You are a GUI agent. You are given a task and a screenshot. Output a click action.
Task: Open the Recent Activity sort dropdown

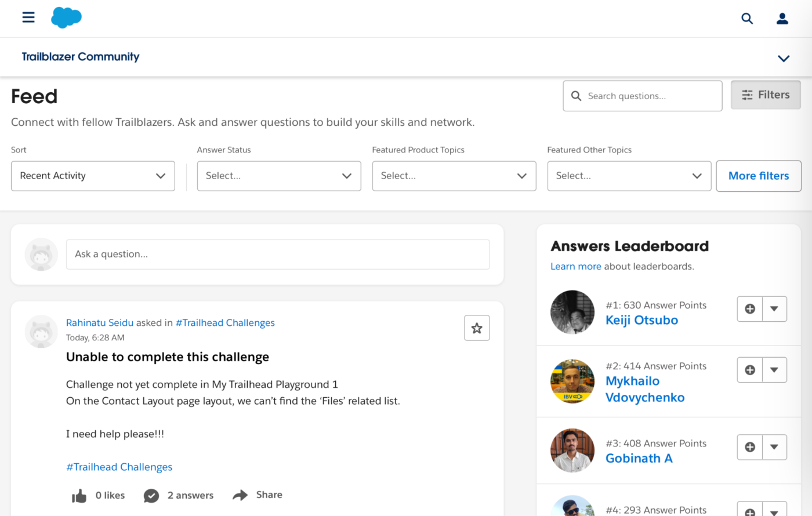click(93, 176)
